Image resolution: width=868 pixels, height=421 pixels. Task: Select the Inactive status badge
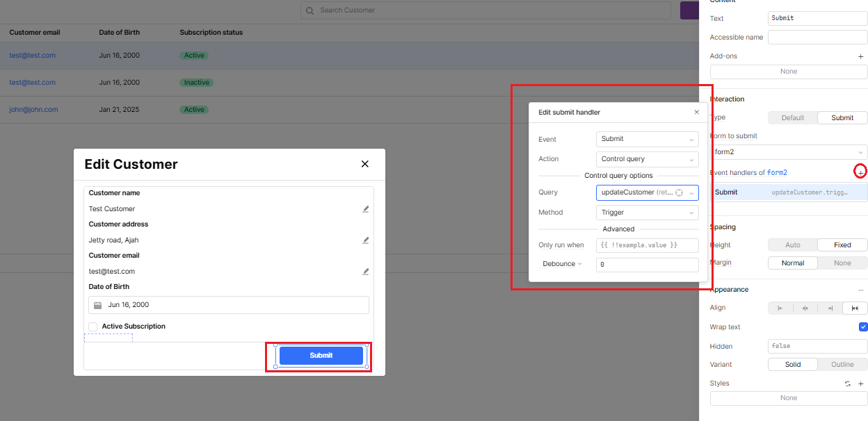[x=196, y=83]
